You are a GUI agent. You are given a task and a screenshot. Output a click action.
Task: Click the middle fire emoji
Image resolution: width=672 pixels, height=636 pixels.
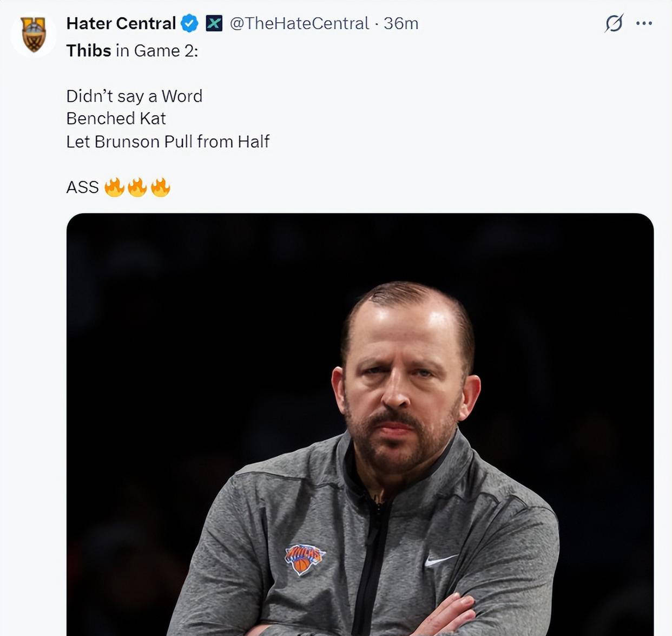tap(137, 187)
